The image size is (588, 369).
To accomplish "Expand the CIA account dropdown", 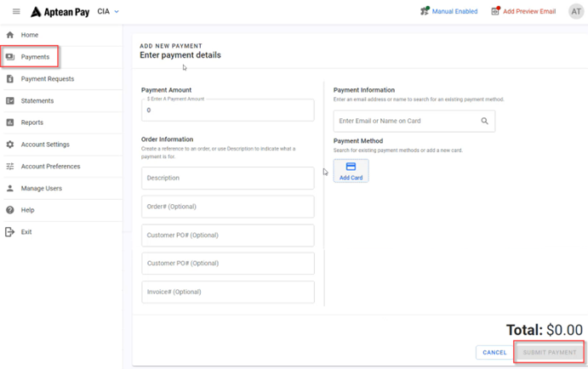I will tap(108, 12).
